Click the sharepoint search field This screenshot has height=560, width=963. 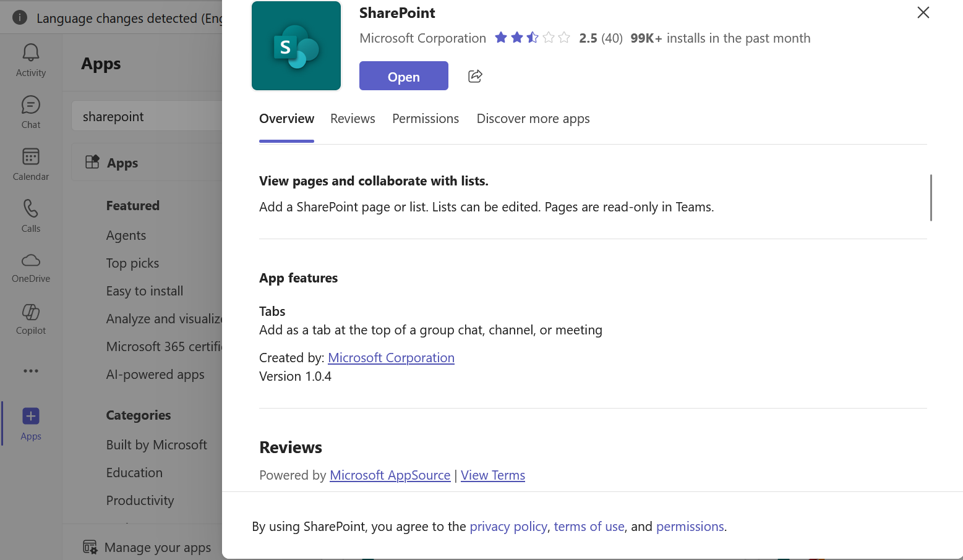click(147, 116)
